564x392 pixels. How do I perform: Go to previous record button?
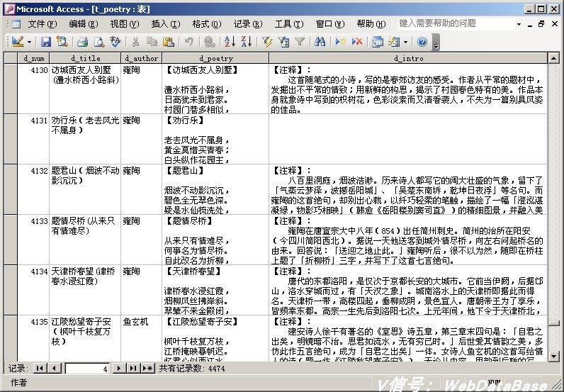click(54, 368)
